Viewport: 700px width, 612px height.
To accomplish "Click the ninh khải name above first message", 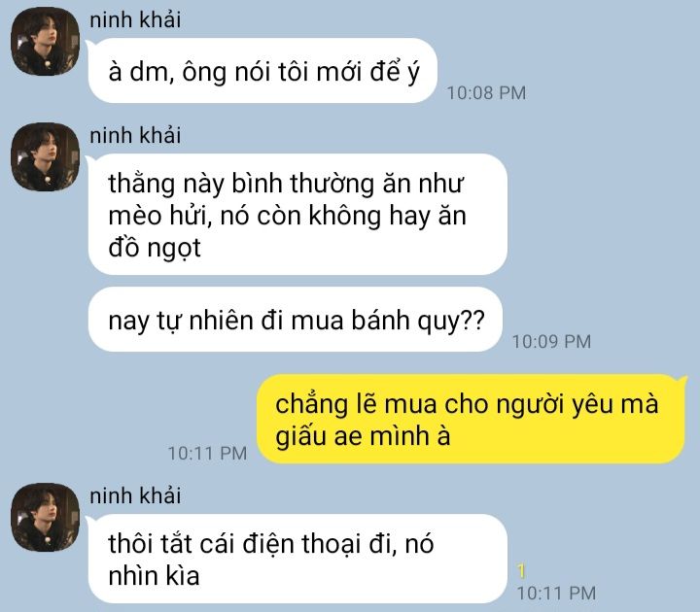I will tap(135, 20).
